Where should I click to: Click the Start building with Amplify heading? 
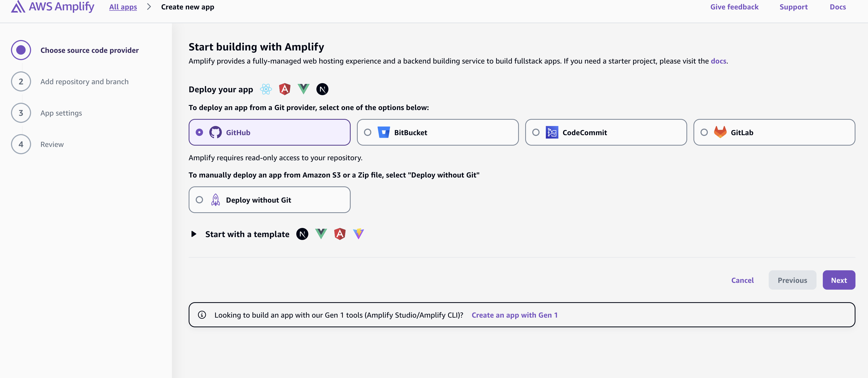pos(256,47)
